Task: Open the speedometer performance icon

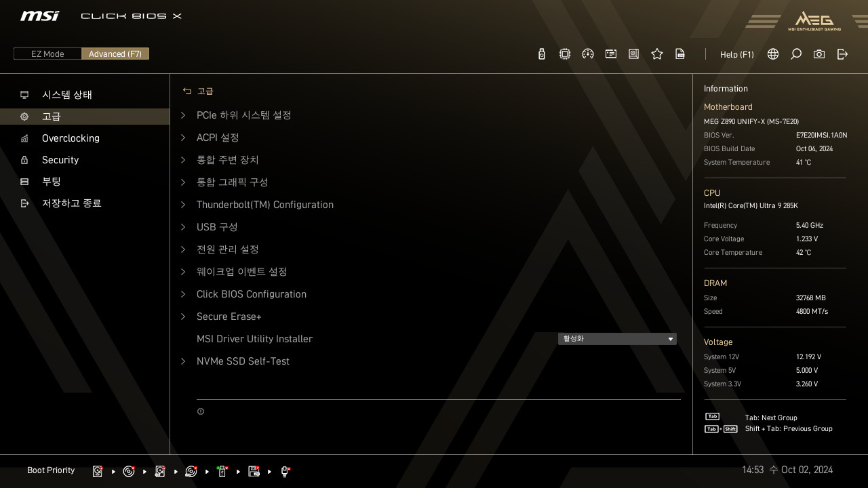Action: pos(588,54)
